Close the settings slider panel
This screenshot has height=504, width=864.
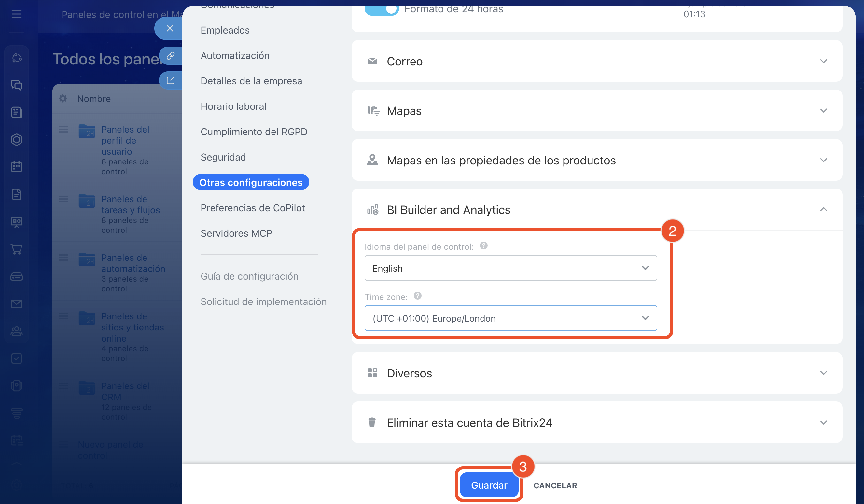[170, 28]
